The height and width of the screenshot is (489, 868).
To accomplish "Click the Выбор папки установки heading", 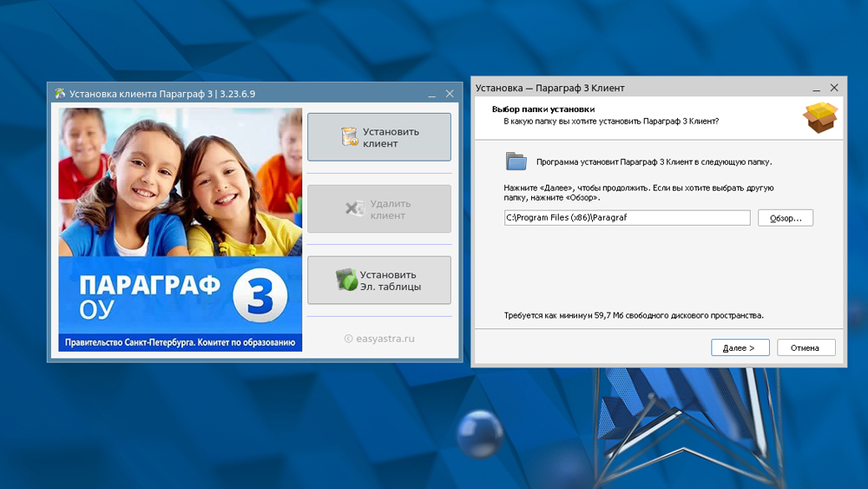I will coord(543,109).
